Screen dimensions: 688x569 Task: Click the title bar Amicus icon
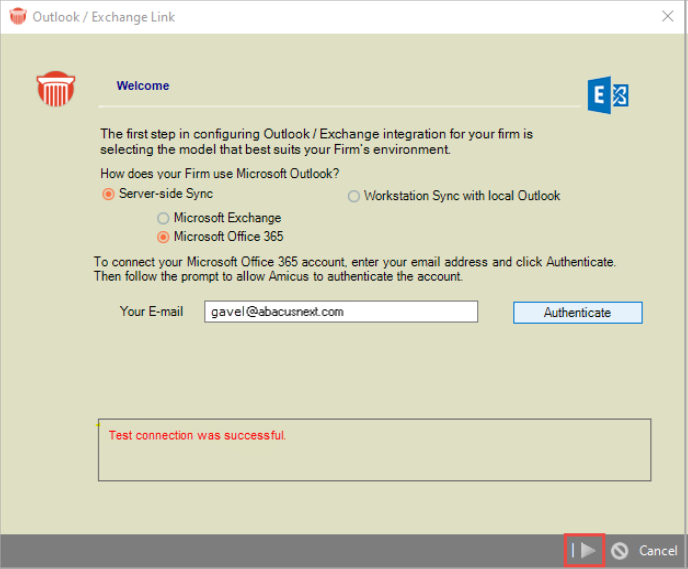point(18,17)
